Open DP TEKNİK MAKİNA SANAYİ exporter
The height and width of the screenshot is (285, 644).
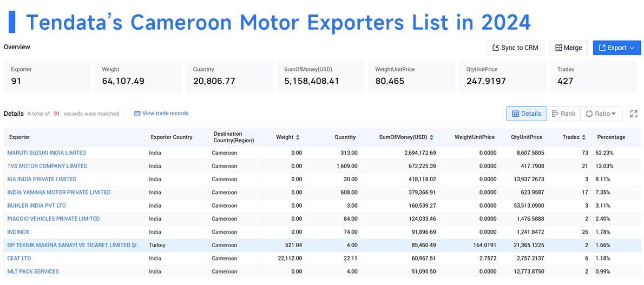(x=74, y=245)
